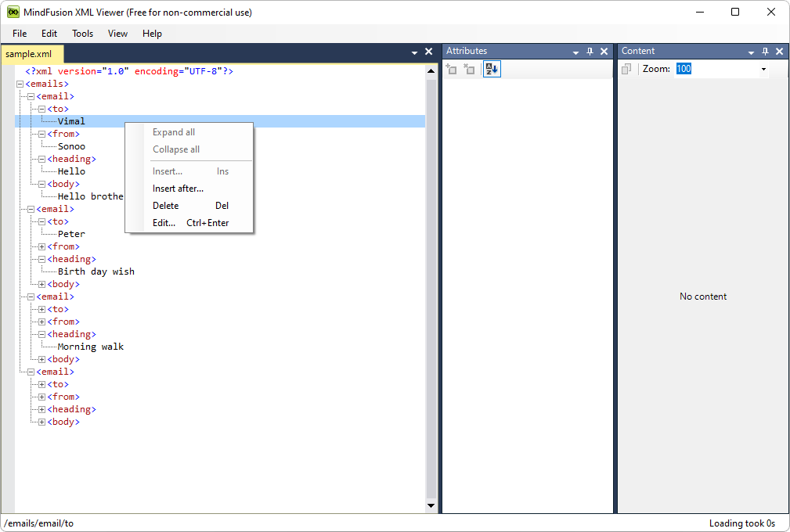Select the XML declaration line
Screen dimensions: 790x532
click(x=129, y=71)
